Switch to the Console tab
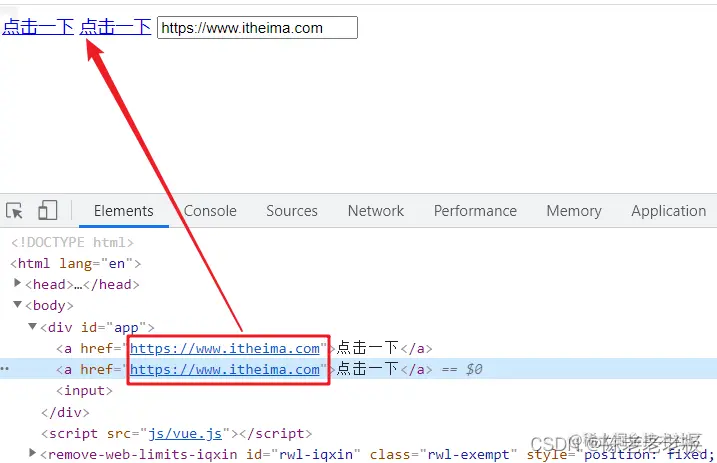The image size is (717, 463). [x=210, y=211]
